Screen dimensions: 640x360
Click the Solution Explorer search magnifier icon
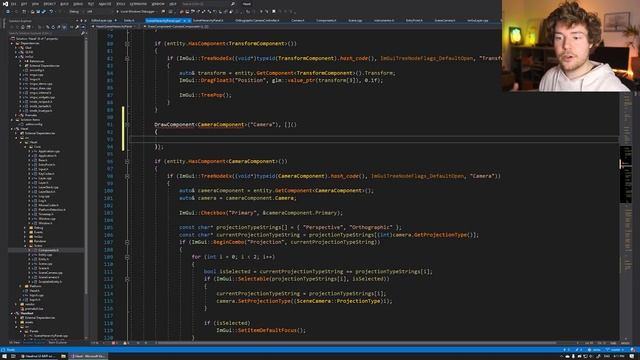click(83, 33)
